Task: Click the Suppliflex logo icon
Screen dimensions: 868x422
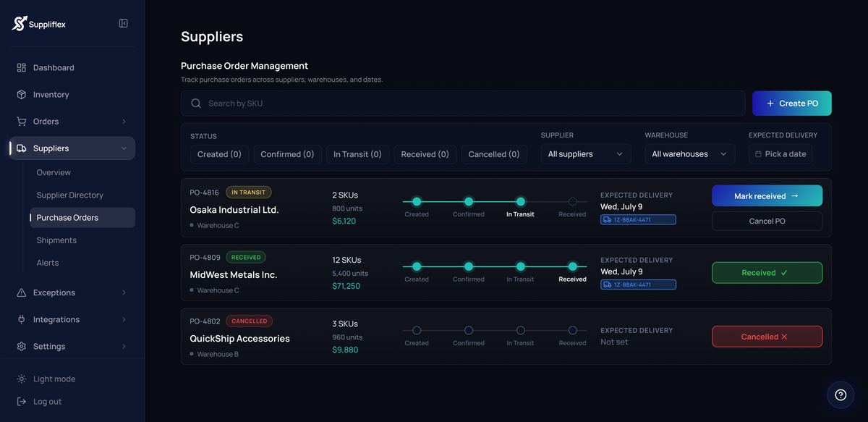Action: pyautogui.click(x=20, y=23)
